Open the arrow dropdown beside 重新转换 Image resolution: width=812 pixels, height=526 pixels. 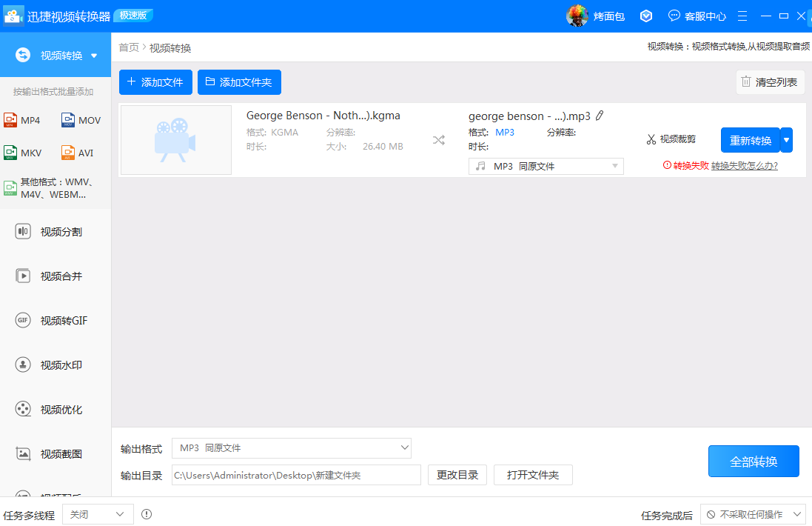(786, 140)
